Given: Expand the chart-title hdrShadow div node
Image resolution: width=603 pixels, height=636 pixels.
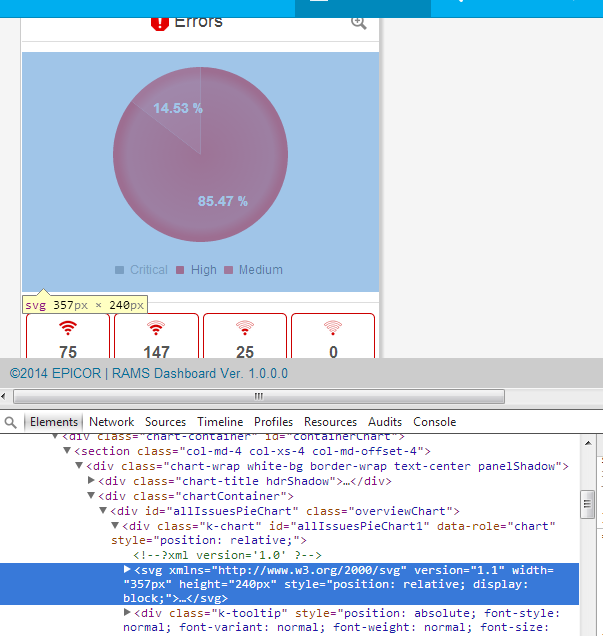Looking at the screenshot, I should pyautogui.click(x=91, y=481).
